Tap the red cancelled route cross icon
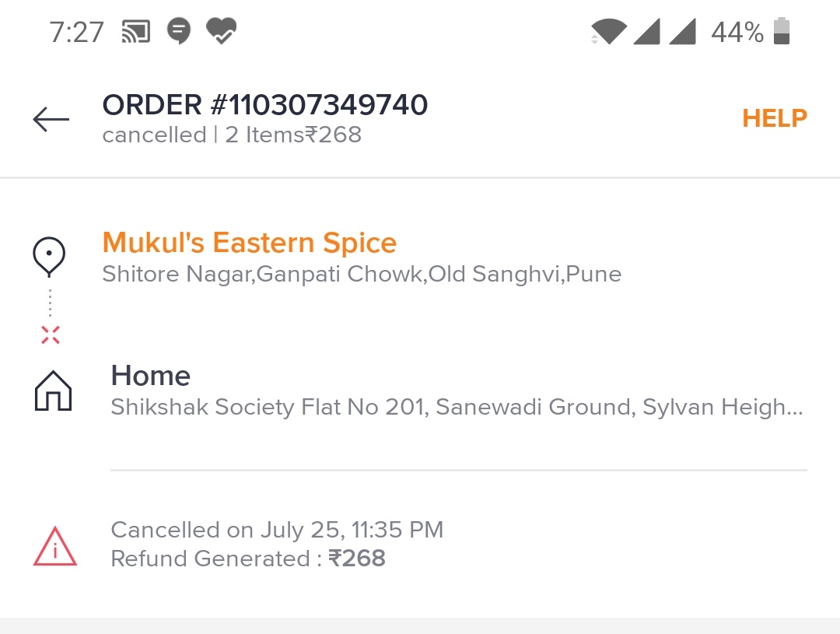The height and width of the screenshot is (634, 840). [50, 335]
